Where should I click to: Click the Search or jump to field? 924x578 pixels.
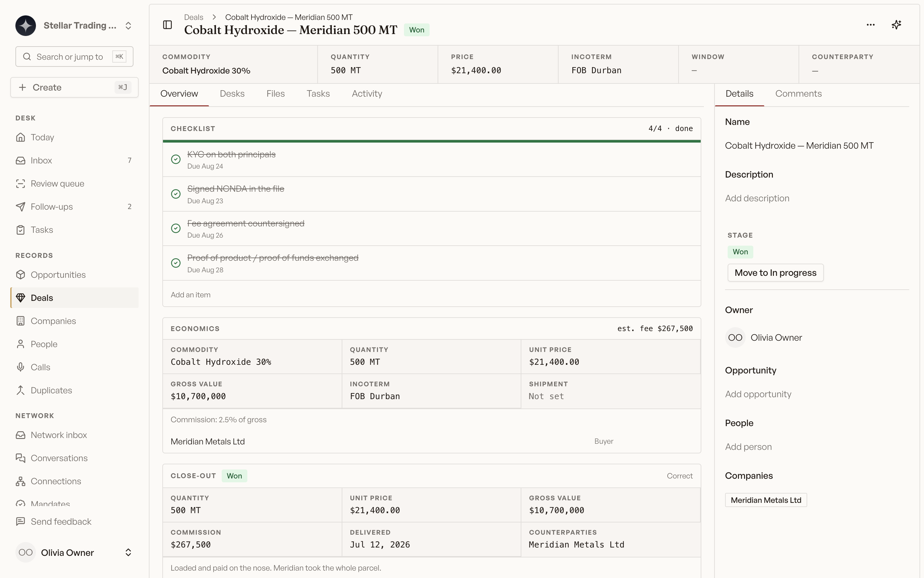74,57
